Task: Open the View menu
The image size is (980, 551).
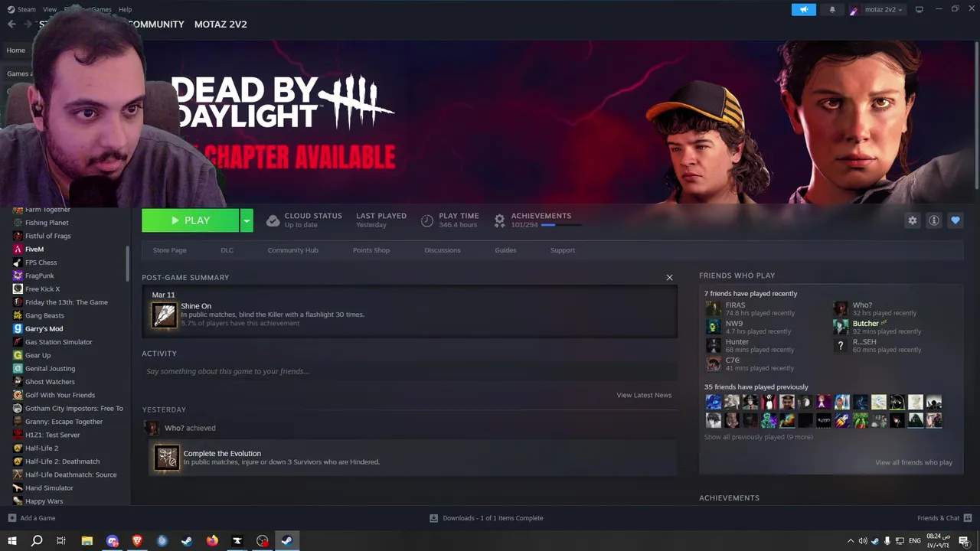Action: (x=50, y=9)
